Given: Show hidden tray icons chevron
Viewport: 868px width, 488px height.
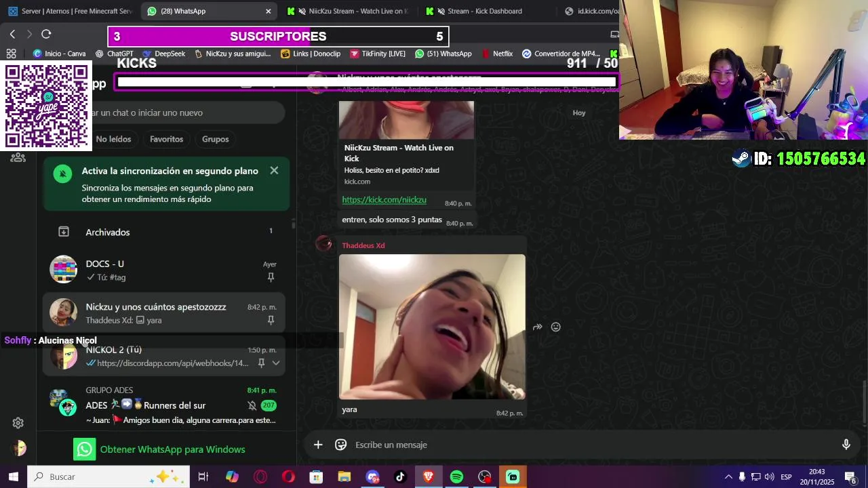Looking at the screenshot, I should [x=728, y=476].
